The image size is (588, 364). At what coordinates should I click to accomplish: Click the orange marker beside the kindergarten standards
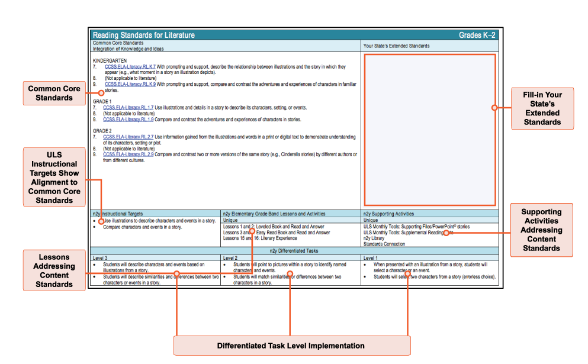pos(101,93)
